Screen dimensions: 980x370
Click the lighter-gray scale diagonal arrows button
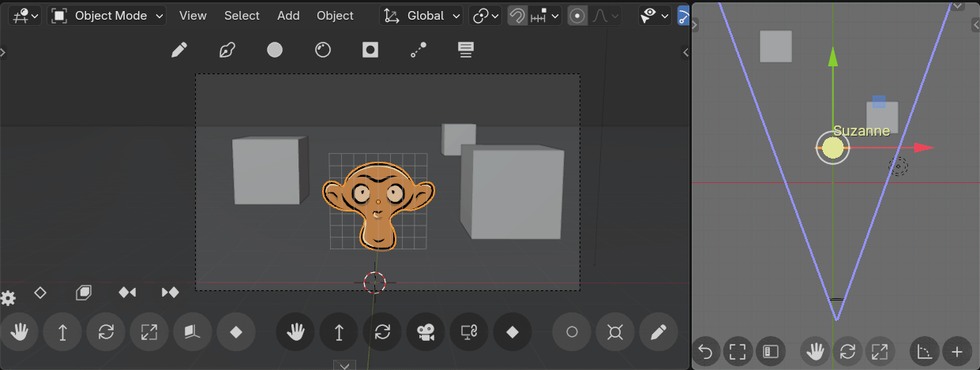click(x=149, y=332)
